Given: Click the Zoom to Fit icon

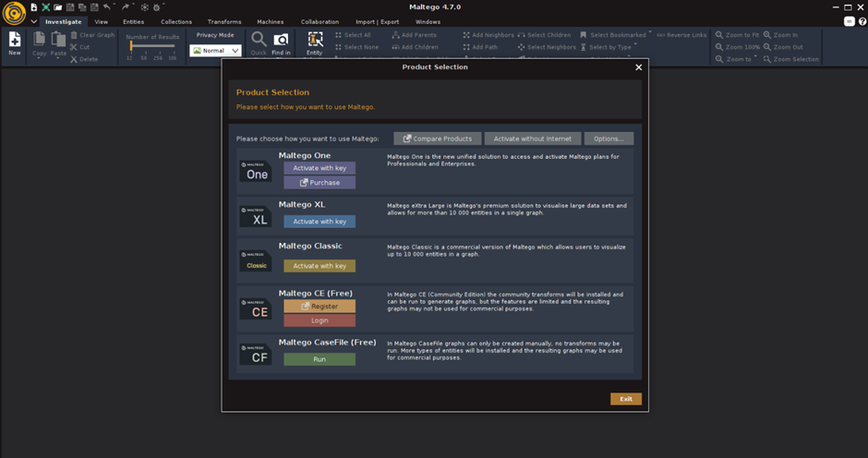Looking at the screenshot, I should pos(719,34).
